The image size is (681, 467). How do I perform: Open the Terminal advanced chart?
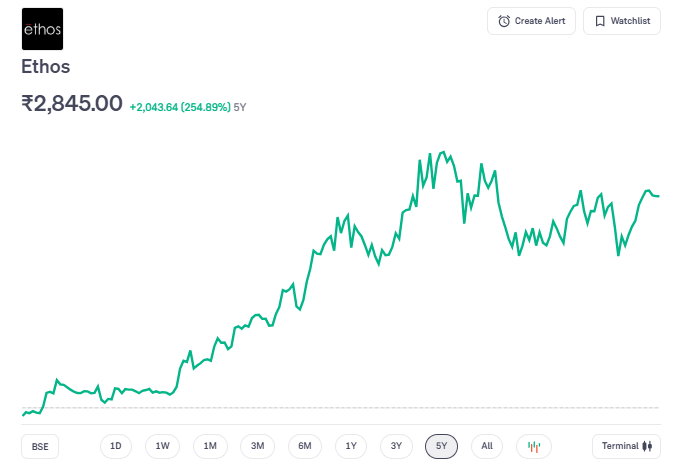coord(626,446)
